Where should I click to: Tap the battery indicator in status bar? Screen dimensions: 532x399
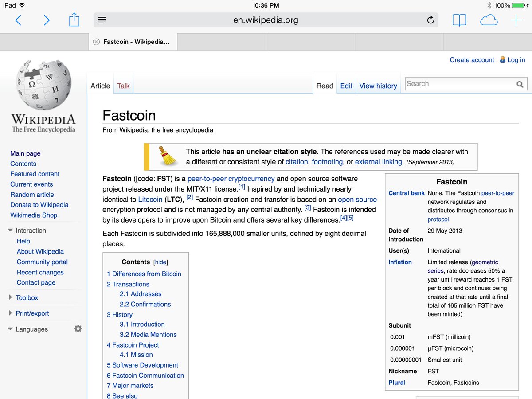519,5
